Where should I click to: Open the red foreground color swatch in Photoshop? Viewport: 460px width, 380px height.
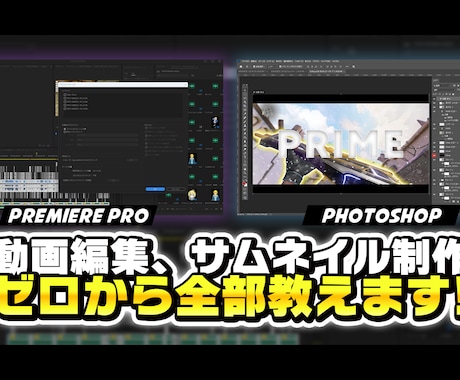coord(245,184)
